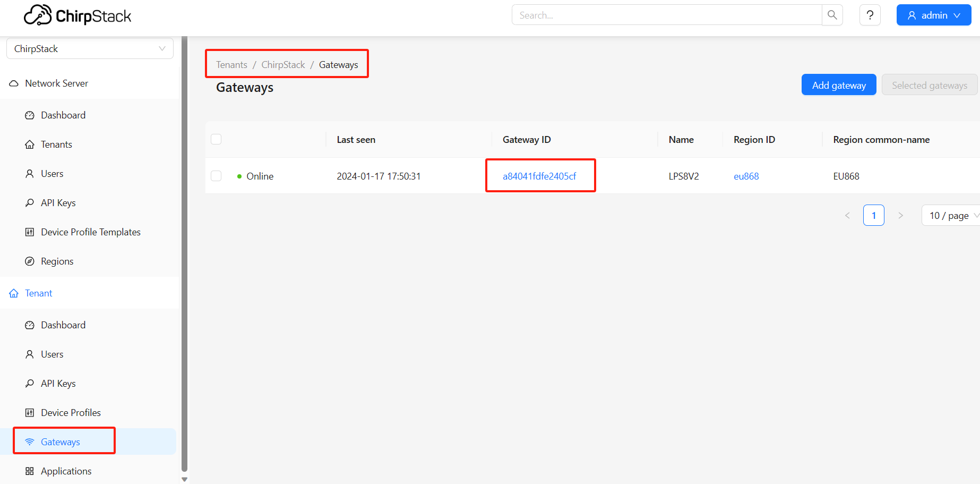Click the Network Server Dashboard icon
This screenshot has width=980, height=484.
pyautogui.click(x=30, y=115)
